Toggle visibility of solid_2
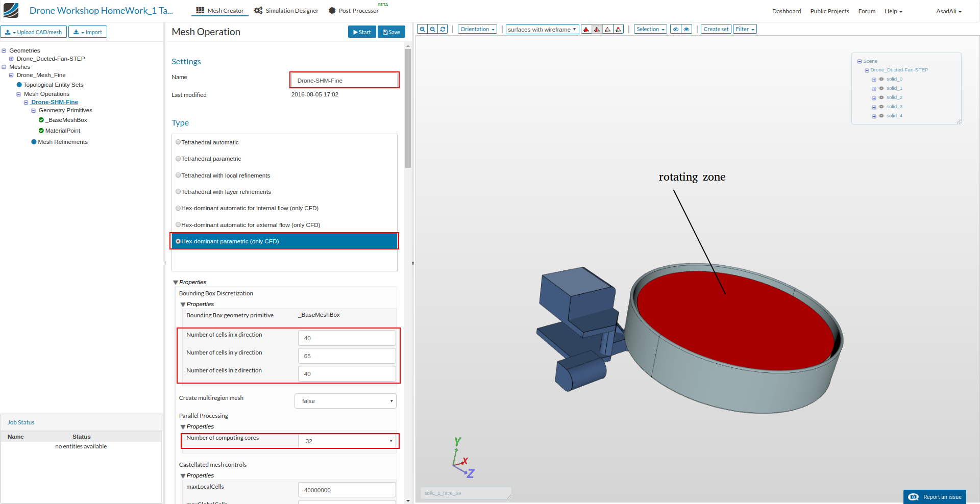Screen dimensions: 980x504 pyautogui.click(x=881, y=97)
